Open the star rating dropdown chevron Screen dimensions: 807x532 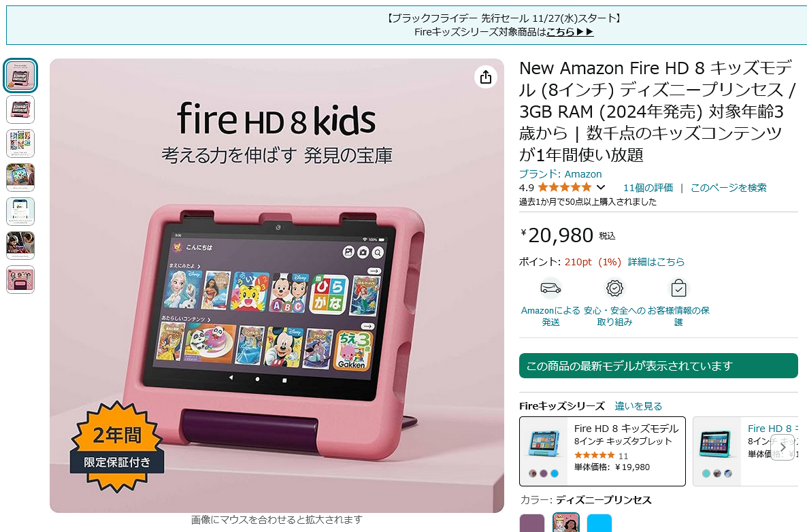(601, 187)
